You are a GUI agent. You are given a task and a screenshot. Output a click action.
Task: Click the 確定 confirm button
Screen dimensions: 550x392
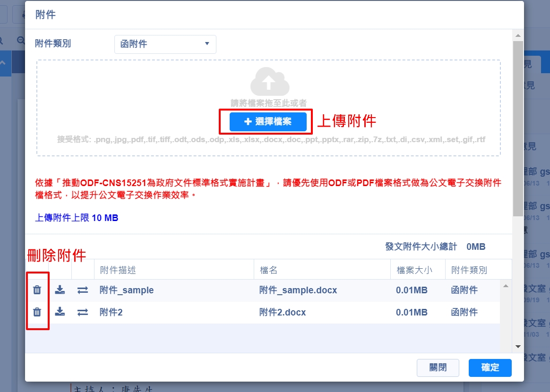click(x=490, y=368)
